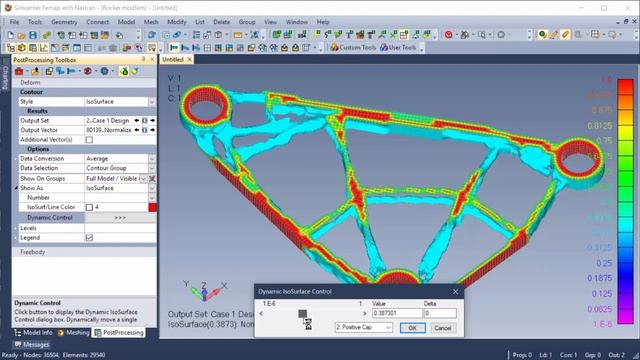Click the charting graph icon in panes toolbar
Screen dimensions: 640x360
click(x=44, y=48)
